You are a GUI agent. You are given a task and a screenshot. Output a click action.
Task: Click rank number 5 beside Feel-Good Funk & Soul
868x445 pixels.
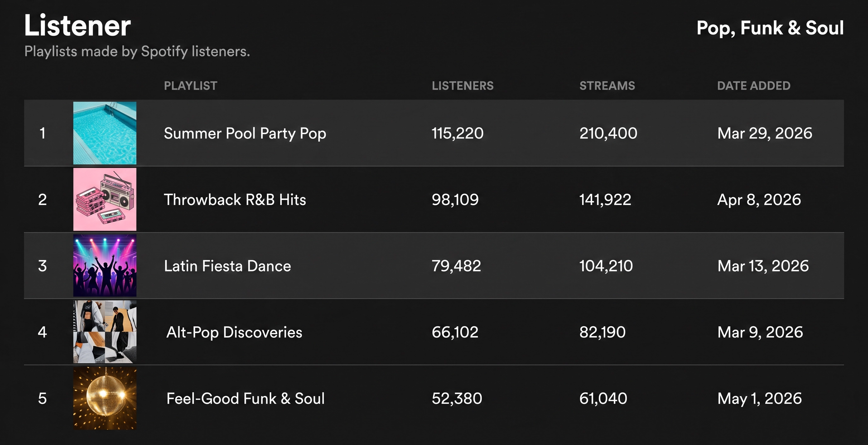(42, 399)
